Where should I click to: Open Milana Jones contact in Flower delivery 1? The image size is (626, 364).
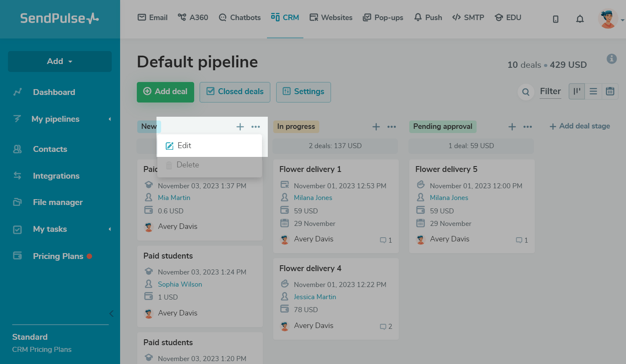(313, 197)
